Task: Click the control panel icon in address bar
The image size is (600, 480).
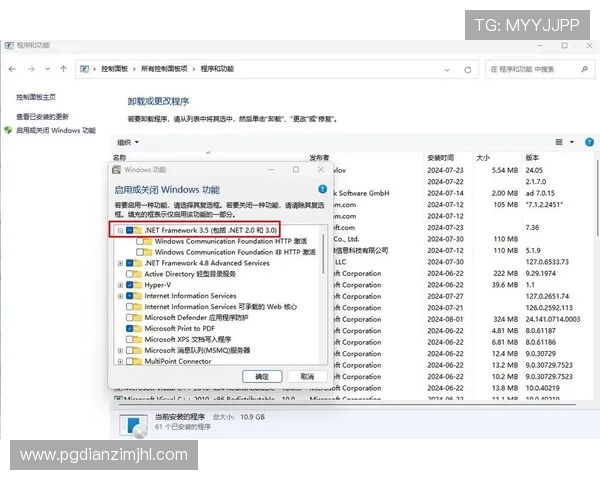Action: point(84,69)
